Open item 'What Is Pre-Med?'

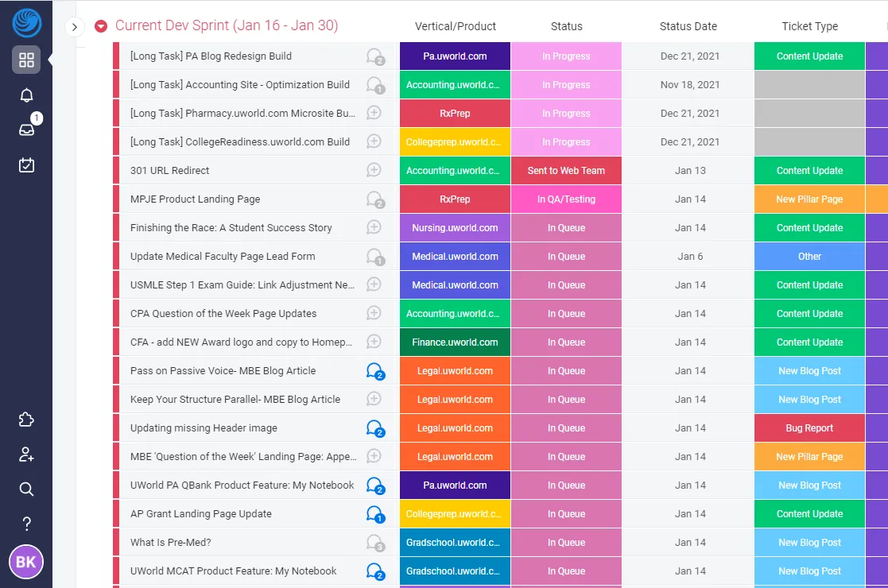(170, 542)
